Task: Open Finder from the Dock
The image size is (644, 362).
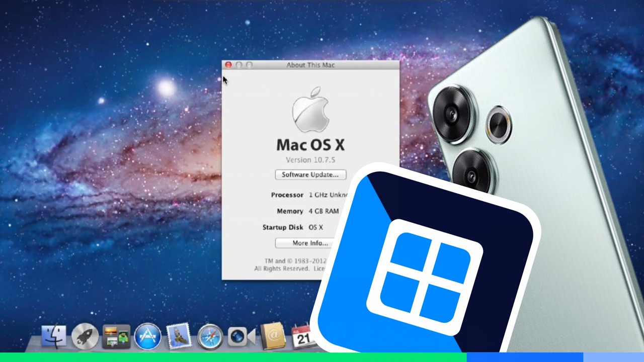Action: coord(54,336)
